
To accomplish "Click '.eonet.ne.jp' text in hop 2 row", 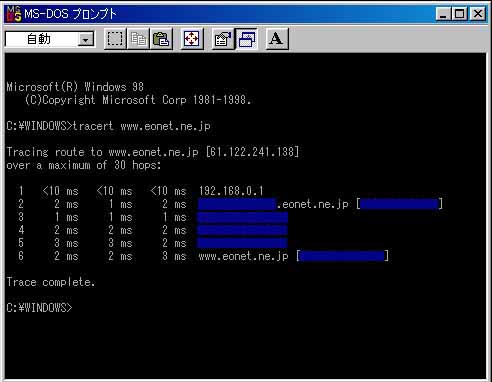I will point(313,204).
